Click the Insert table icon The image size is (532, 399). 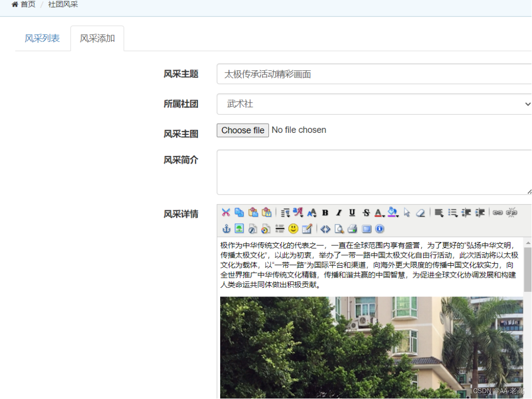coord(306,229)
